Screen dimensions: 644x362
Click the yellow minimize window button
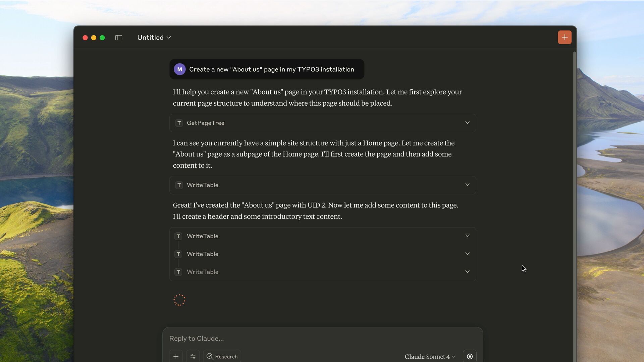pyautogui.click(x=94, y=38)
